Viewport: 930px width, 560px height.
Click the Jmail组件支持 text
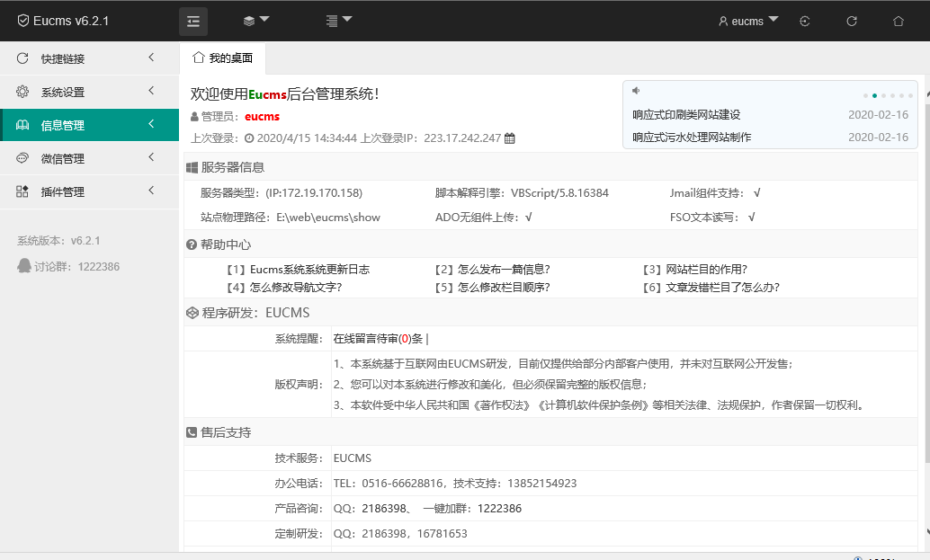point(706,193)
